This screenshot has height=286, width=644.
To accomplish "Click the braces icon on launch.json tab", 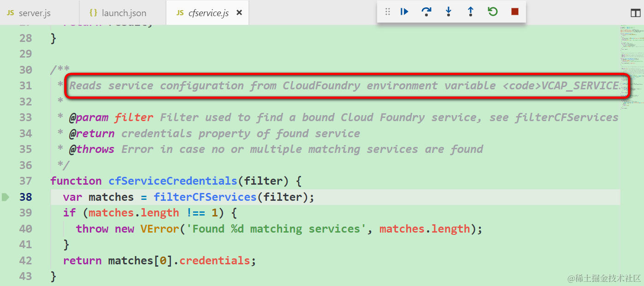I will [x=93, y=13].
